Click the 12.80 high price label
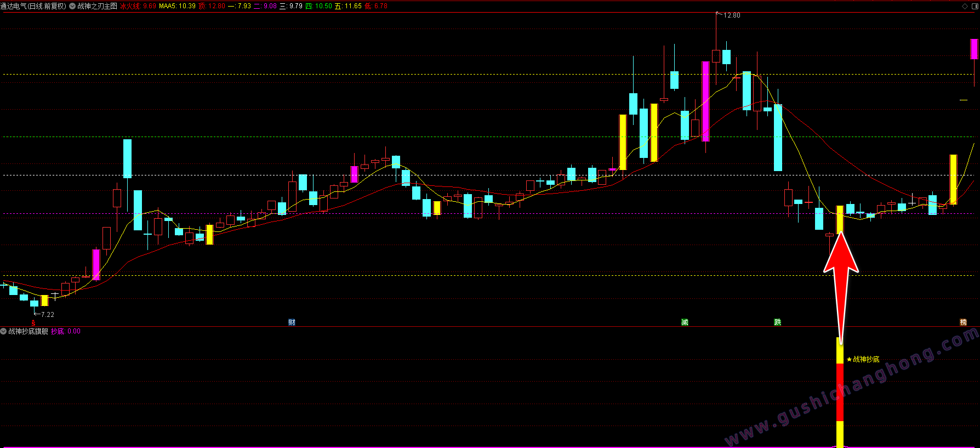980x448 pixels. 732,15
